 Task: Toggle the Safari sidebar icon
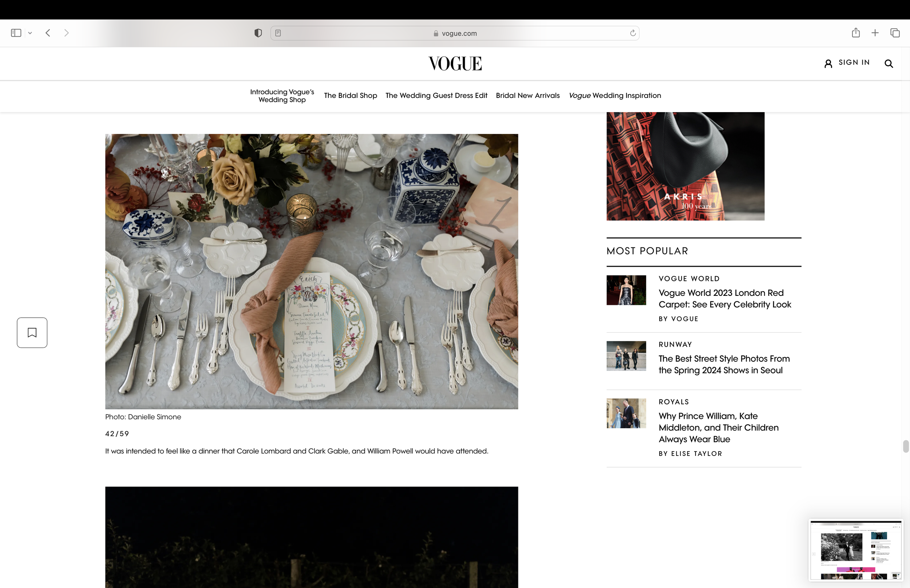(16, 33)
